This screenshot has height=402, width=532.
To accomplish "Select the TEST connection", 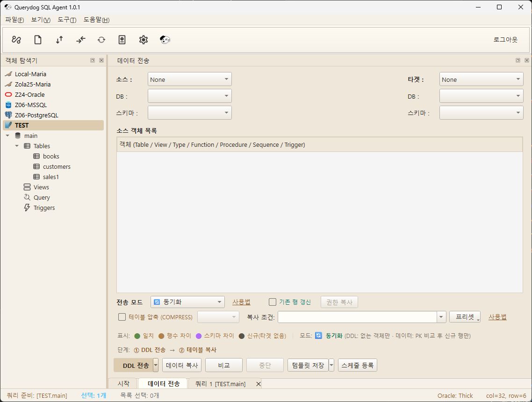I will click(x=53, y=125).
